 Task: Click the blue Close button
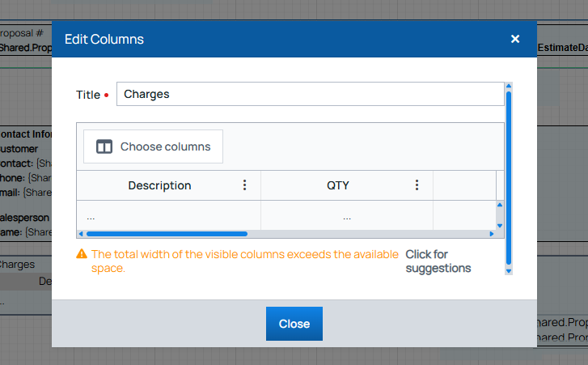294,324
